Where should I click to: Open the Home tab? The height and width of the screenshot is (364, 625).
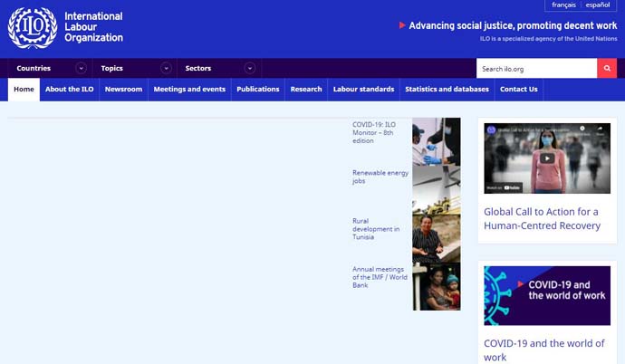coord(24,89)
